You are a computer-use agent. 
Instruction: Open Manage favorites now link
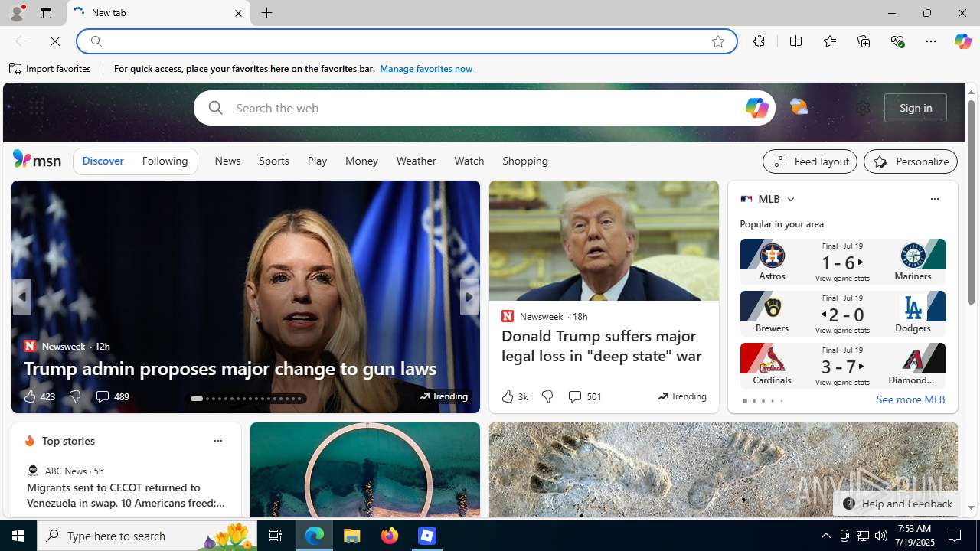426,69
